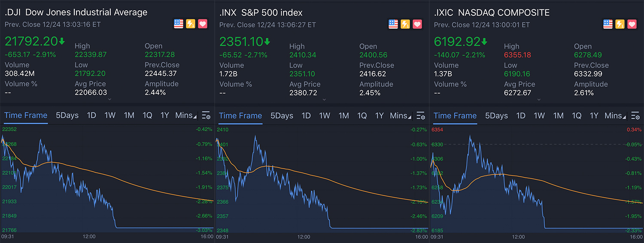This screenshot has width=644, height=243.
Task: Select 1Y tab in Dow Jones chart
Action: click(x=164, y=115)
